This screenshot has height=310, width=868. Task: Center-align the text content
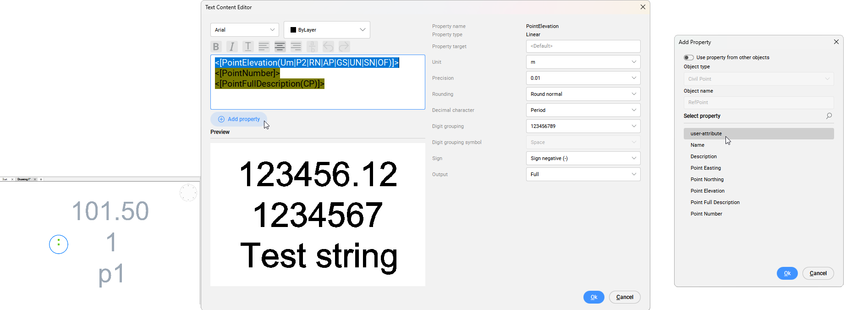[x=280, y=46]
